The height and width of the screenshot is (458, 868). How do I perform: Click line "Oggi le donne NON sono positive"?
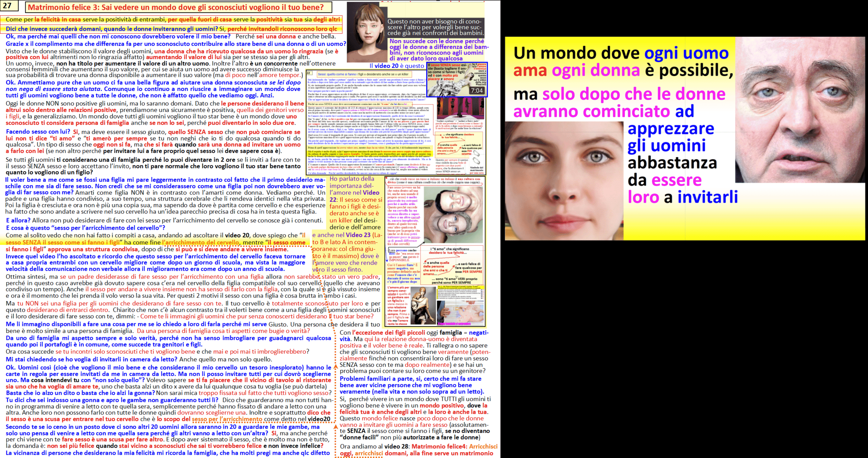[x=155, y=103]
